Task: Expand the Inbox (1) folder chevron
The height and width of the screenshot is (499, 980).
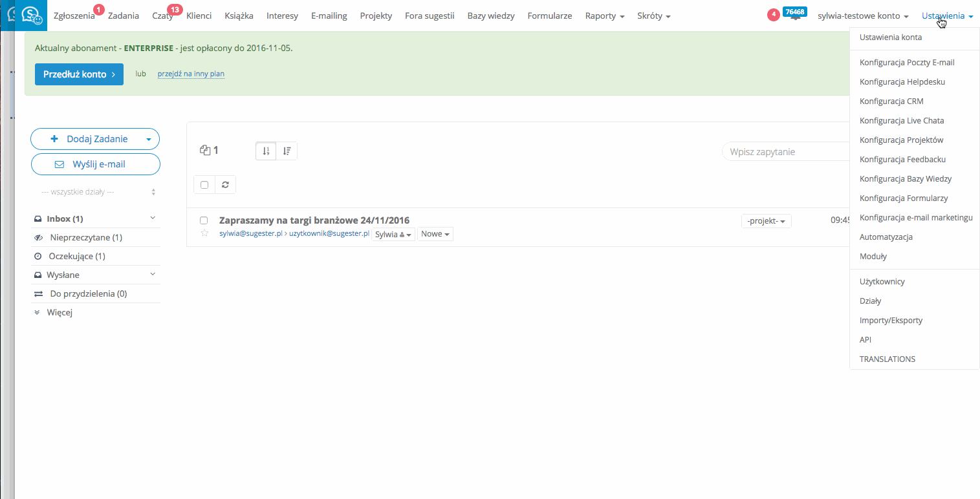Action: click(x=153, y=218)
